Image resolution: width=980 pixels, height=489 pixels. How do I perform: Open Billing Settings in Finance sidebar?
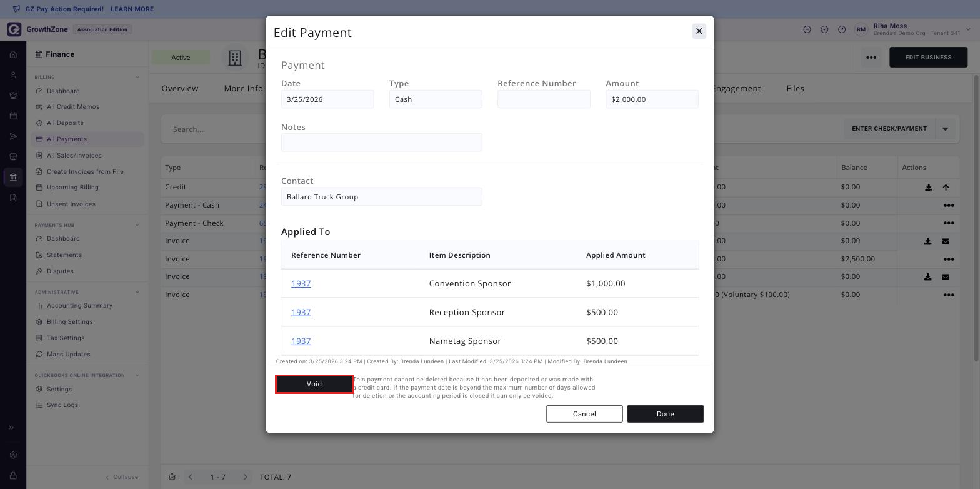pyautogui.click(x=69, y=322)
